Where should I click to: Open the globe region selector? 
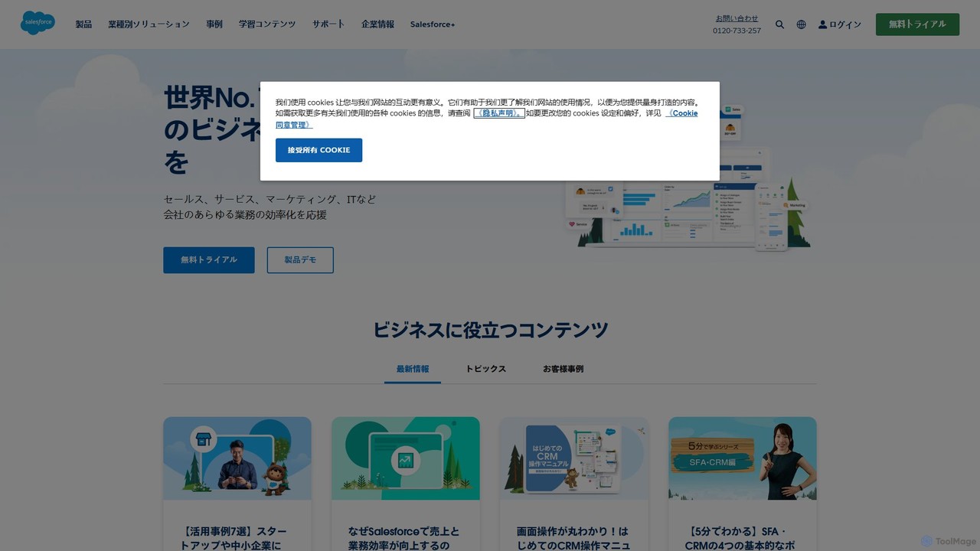tap(801, 24)
